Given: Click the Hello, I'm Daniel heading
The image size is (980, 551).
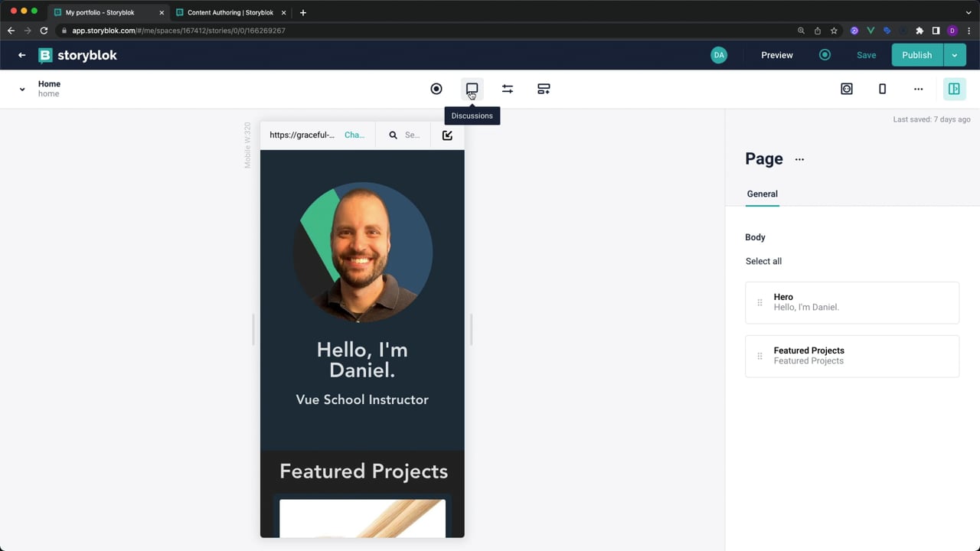Looking at the screenshot, I should [362, 360].
